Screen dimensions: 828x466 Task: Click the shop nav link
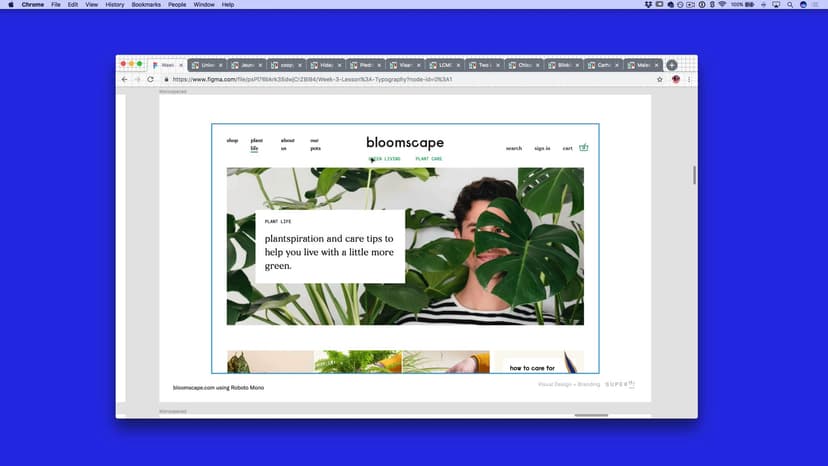(x=232, y=141)
